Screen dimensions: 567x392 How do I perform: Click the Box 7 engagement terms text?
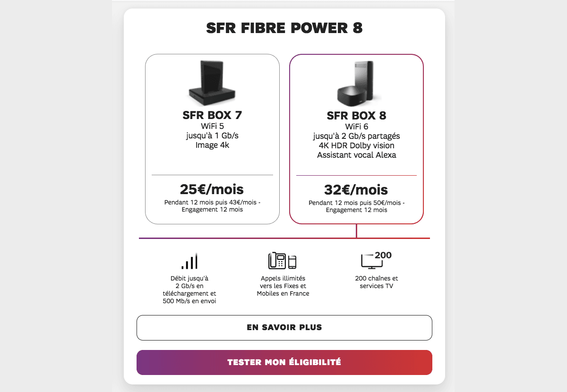[212, 206]
